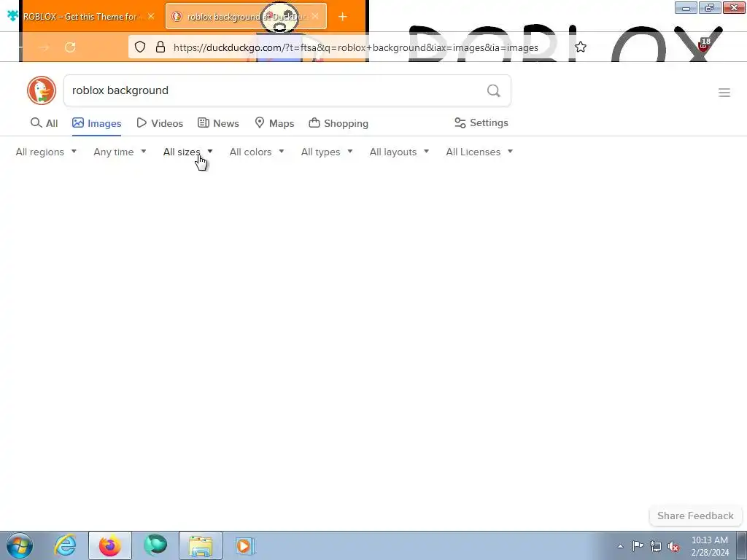
Task: Expand the All sizes filter
Action: click(187, 152)
